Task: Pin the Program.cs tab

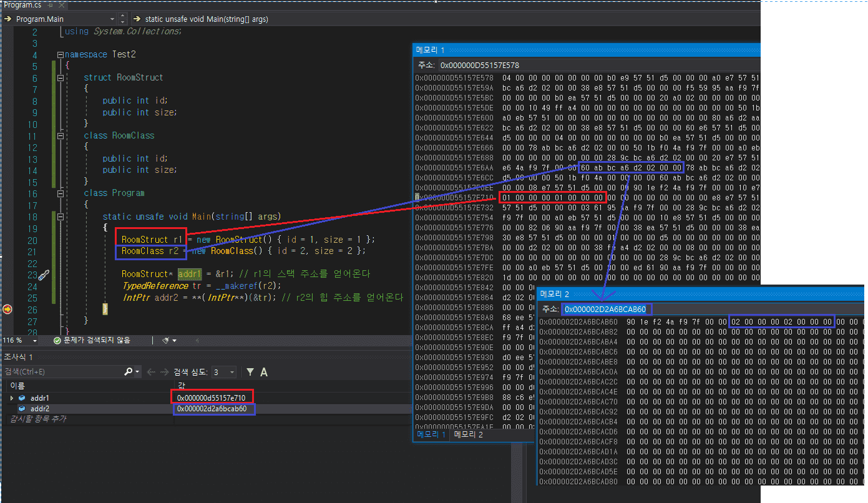Action: pos(51,5)
